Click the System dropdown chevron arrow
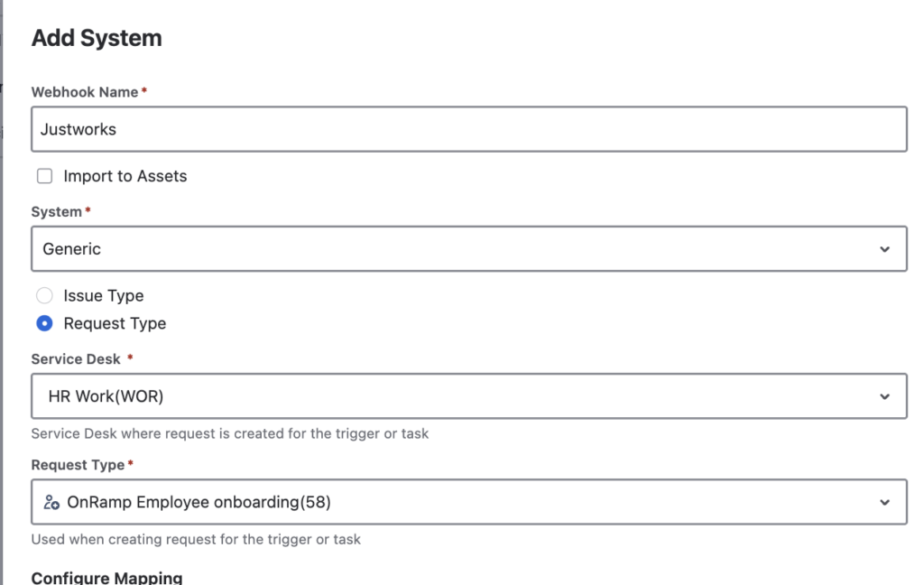 (x=884, y=249)
